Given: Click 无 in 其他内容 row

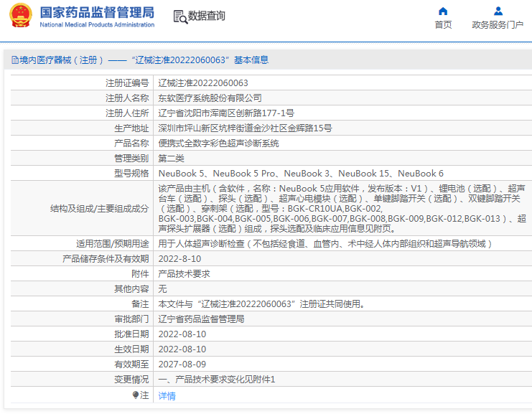Looking at the screenshot, I should (162, 289).
